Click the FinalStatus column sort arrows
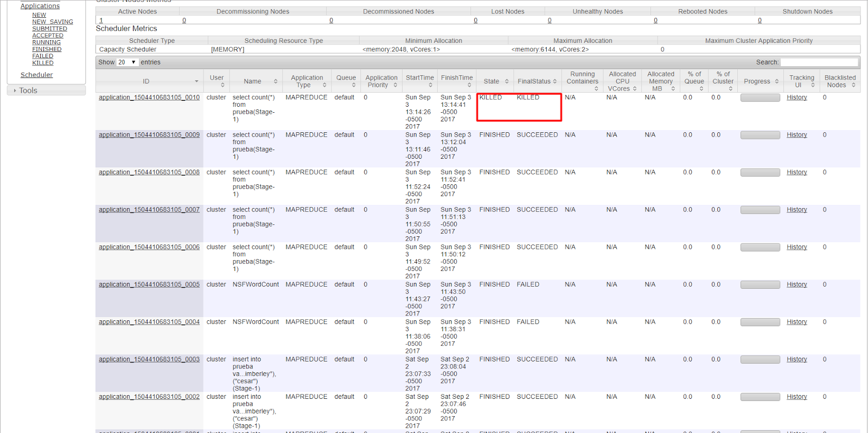The image size is (868, 433). click(x=555, y=81)
